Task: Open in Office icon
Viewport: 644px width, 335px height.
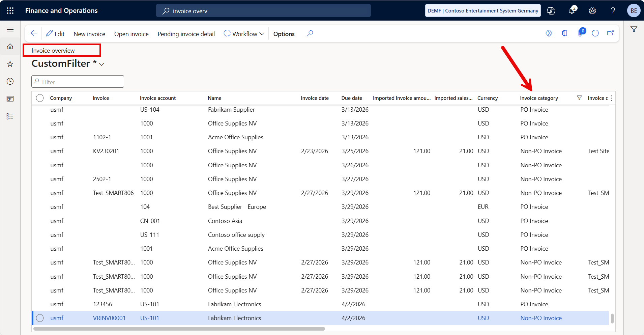Action: coord(564,33)
